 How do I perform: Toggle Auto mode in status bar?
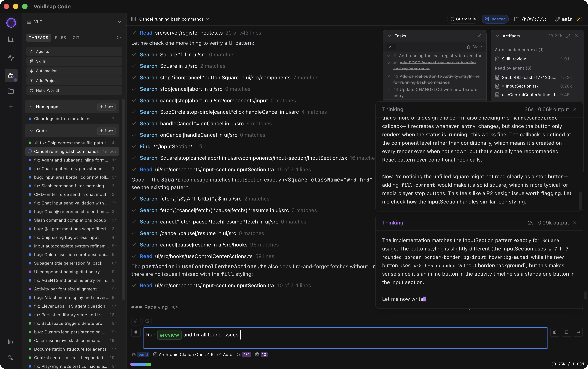tap(225, 354)
